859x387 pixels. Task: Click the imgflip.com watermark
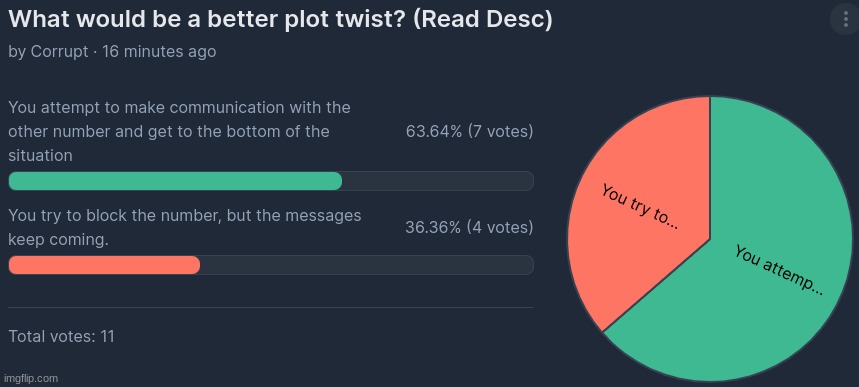coord(30,378)
